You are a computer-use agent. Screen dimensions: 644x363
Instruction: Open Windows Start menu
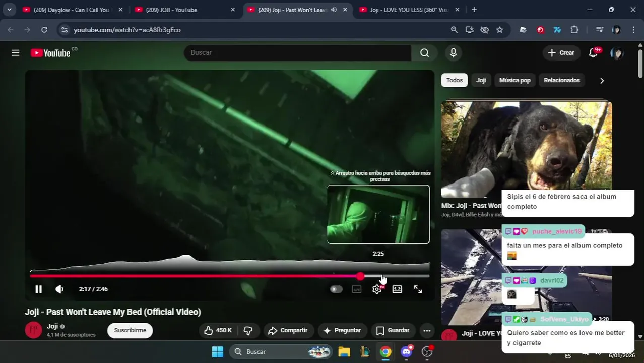coord(217,351)
